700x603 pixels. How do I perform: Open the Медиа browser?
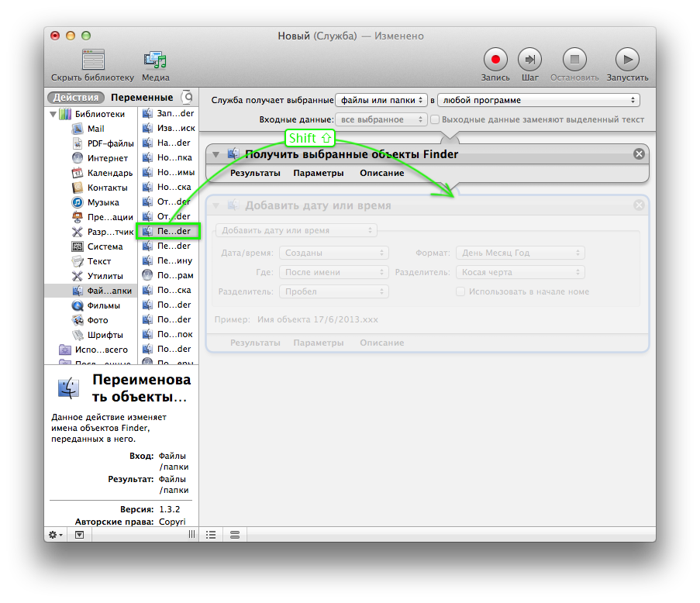[154, 60]
